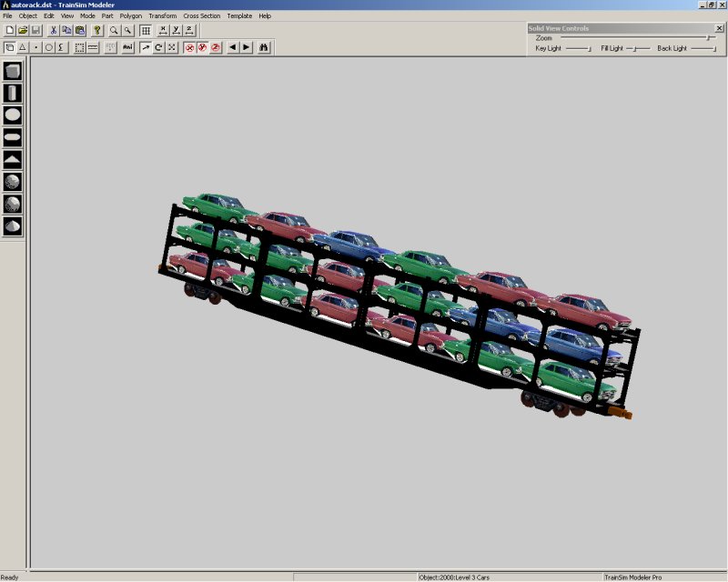Open the View menu

[67, 15]
